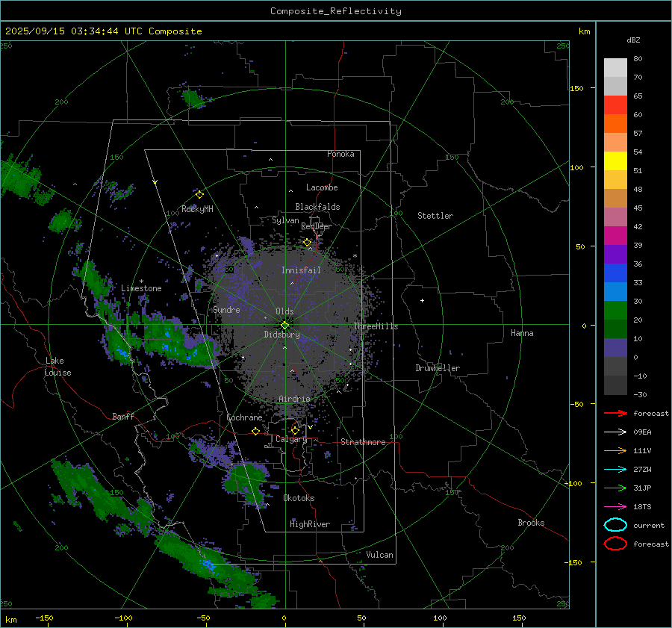The height and width of the screenshot is (628, 672).
Task: Select the red 60-65 dBZ swatch
Action: tap(615, 105)
